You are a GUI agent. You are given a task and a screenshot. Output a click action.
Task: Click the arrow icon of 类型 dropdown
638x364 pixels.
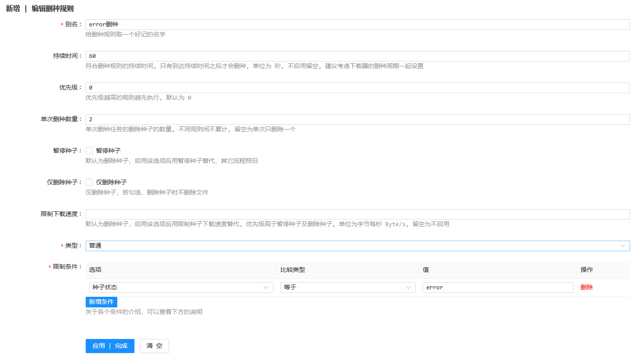point(622,246)
